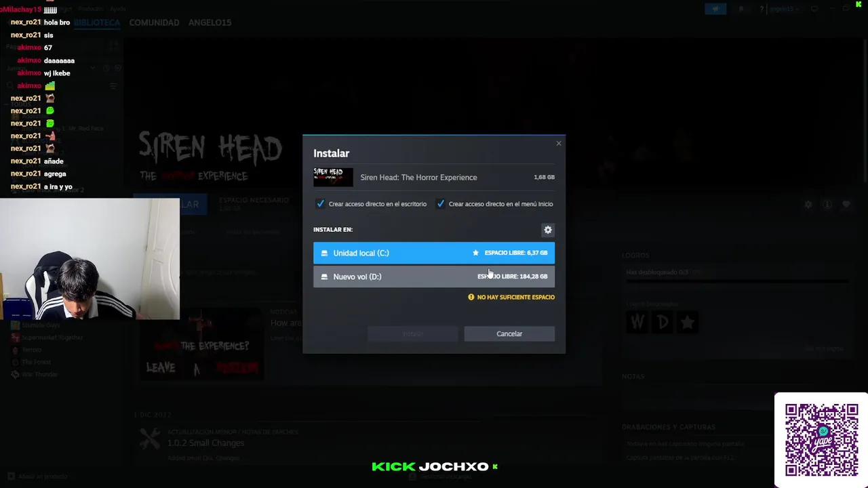Screen dimensions: 868x488
Task: Click the LOGROS section heading
Action: pyautogui.click(x=637, y=256)
